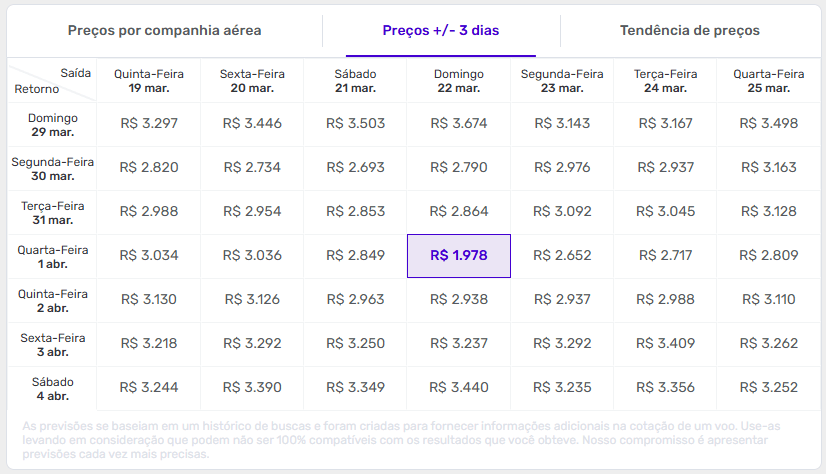The height and width of the screenshot is (474, 826).
Task: Select the R$ 2.717 fare cell
Action: 665,256
